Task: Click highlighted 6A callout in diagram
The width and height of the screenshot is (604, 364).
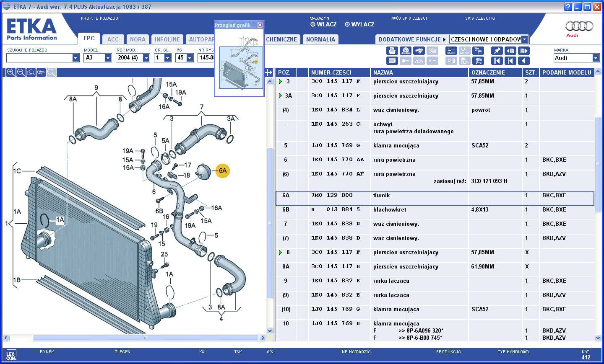Action: pyautogui.click(x=223, y=170)
